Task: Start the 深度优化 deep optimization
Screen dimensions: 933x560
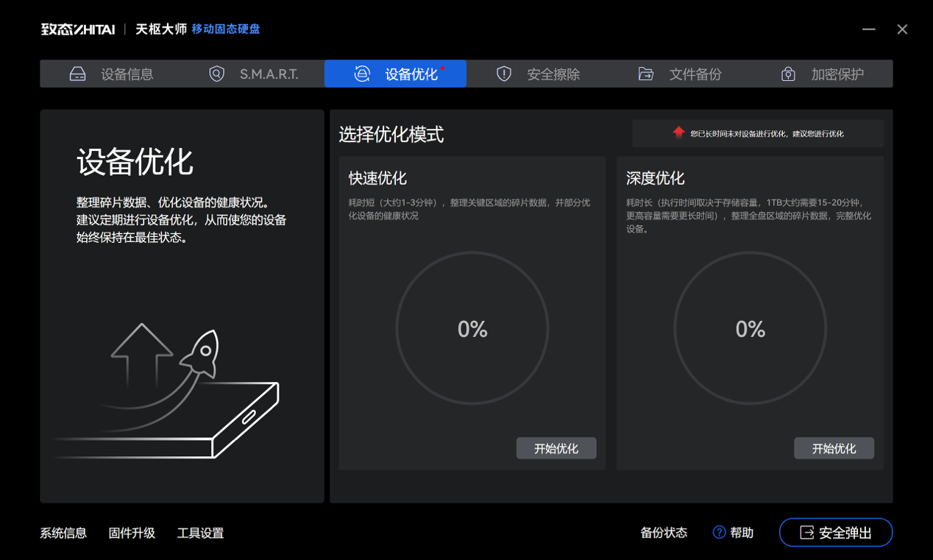Action: click(834, 447)
